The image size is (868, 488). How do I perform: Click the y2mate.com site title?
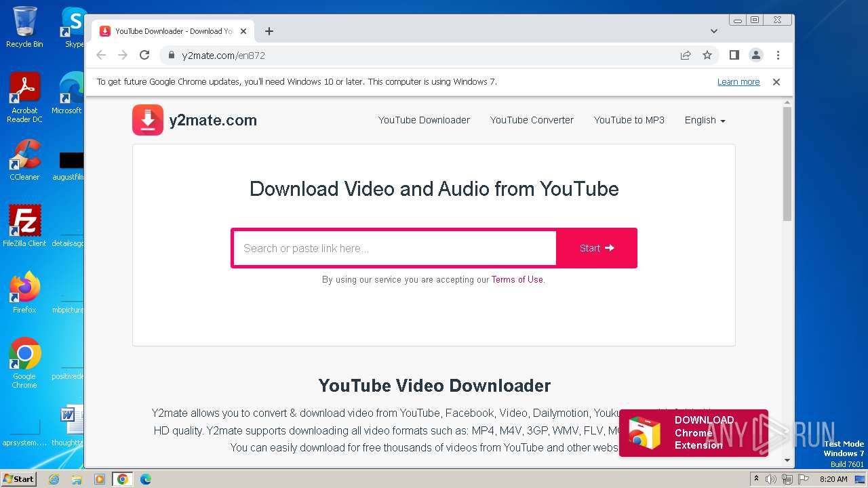213,121
